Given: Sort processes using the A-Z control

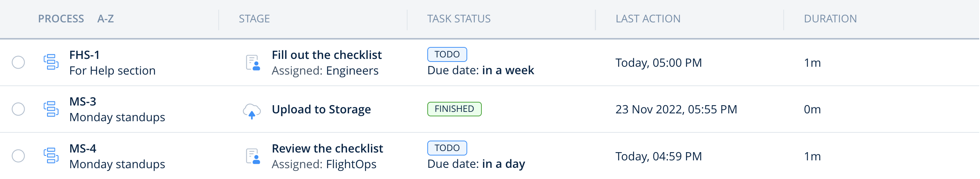Looking at the screenshot, I should 105,19.
